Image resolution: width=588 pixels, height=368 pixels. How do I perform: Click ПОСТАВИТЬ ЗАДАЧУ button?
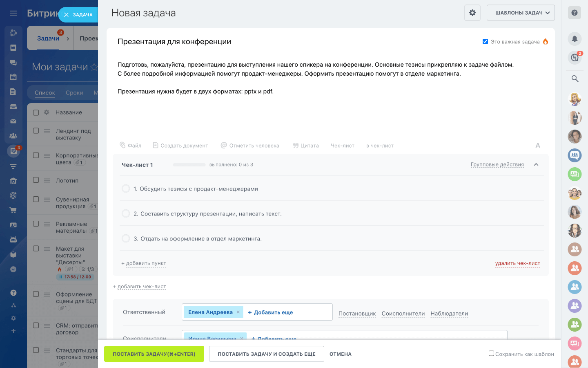pos(154,354)
